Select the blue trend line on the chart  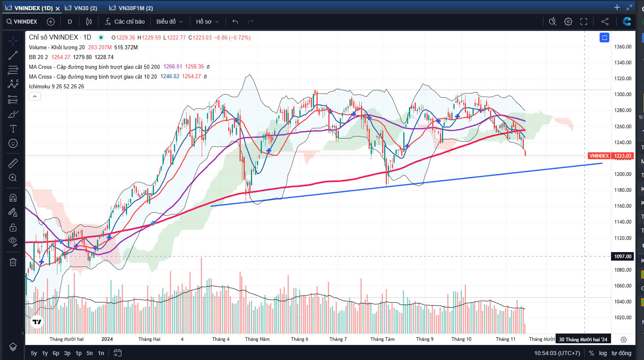pyautogui.click(x=407, y=184)
